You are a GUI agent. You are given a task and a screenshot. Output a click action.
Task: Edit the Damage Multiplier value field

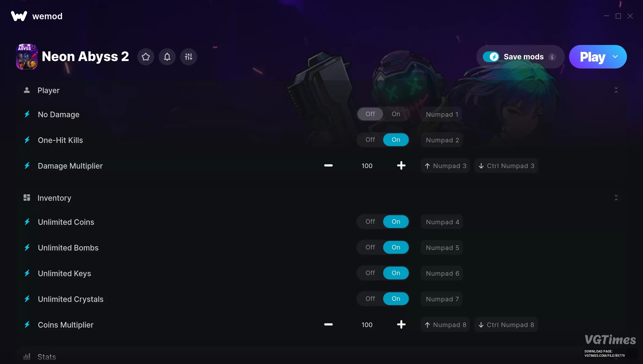point(367,166)
